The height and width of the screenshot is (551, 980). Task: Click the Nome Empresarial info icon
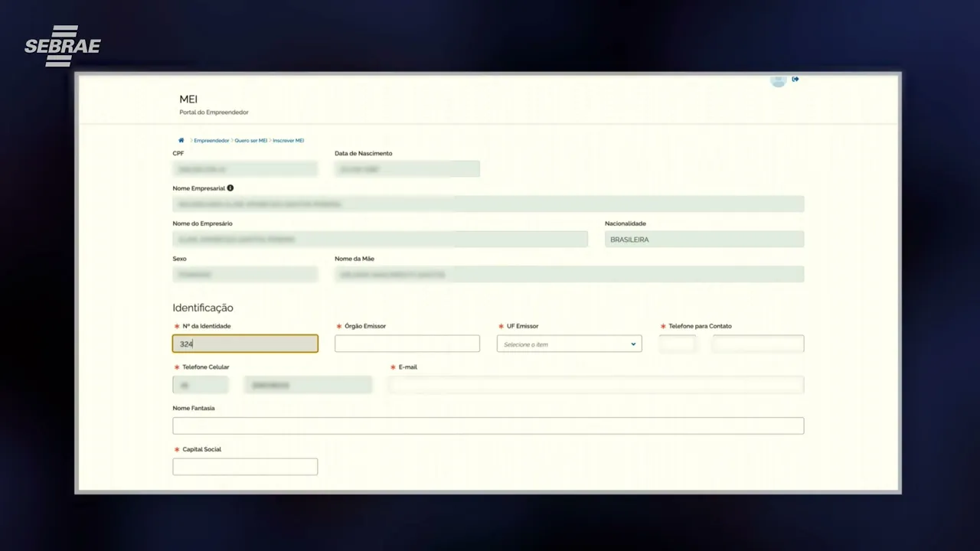click(230, 188)
